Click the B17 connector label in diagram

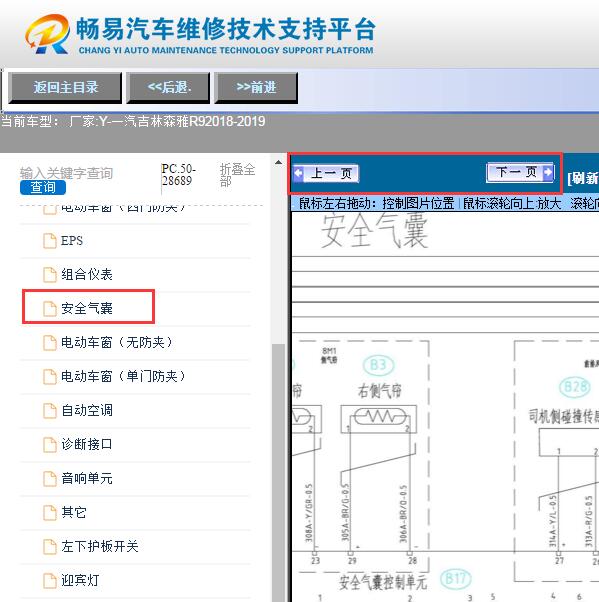pos(456,579)
